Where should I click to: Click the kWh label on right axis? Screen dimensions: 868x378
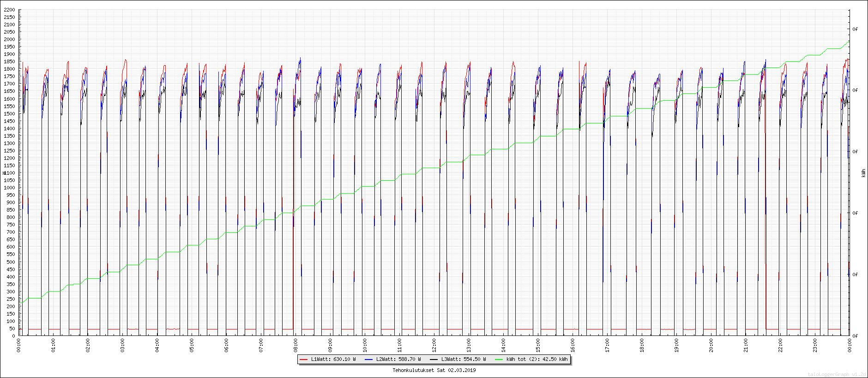coord(863,173)
